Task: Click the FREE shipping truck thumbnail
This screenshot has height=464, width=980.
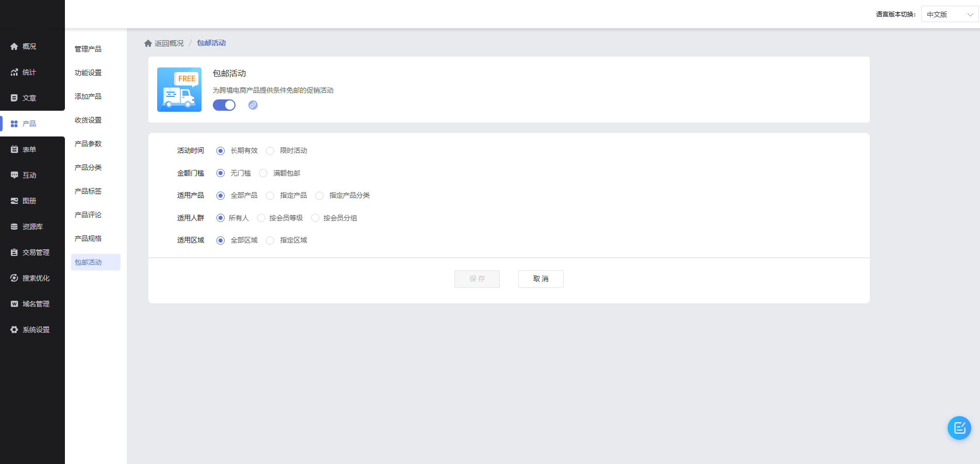Action: tap(179, 90)
